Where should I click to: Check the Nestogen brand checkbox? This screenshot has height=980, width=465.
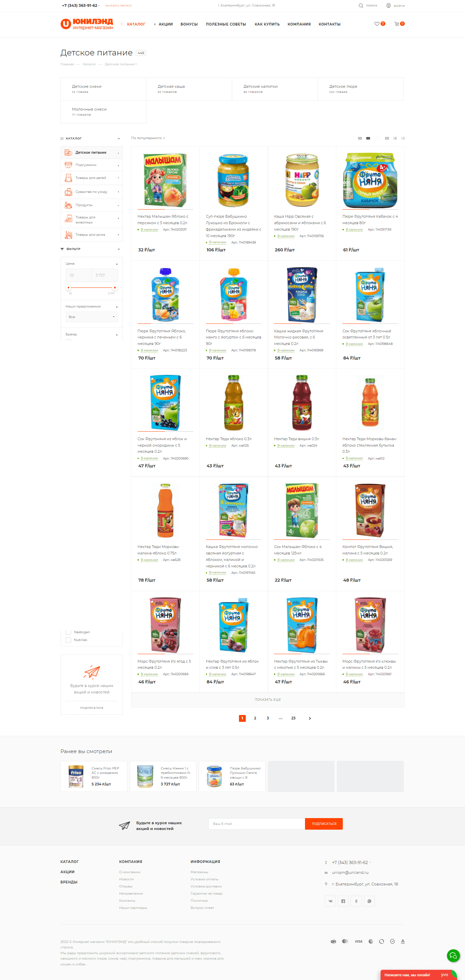(68, 632)
